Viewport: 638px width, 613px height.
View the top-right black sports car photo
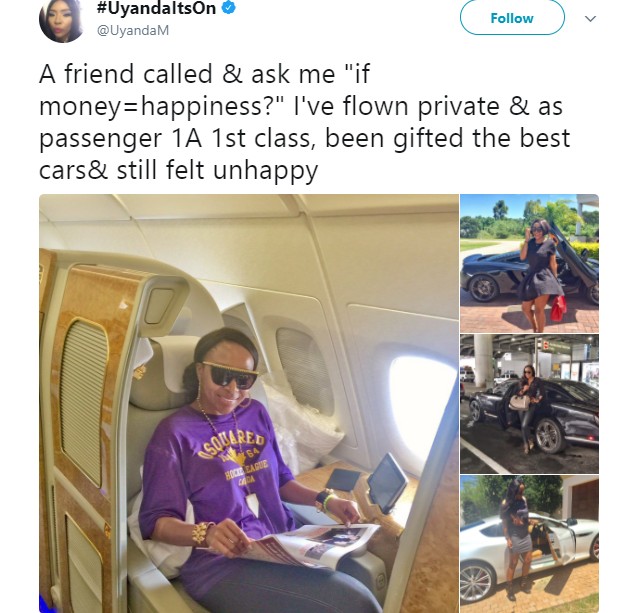[529, 263]
